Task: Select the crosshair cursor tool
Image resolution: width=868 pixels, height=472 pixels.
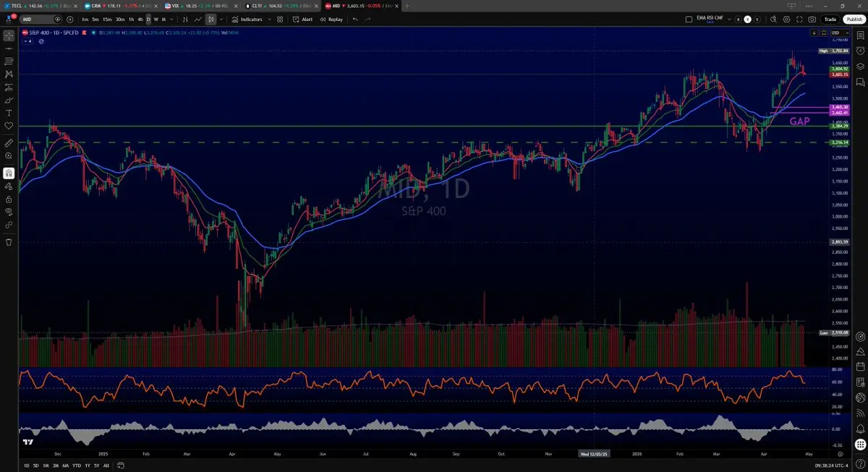Action: [9, 35]
